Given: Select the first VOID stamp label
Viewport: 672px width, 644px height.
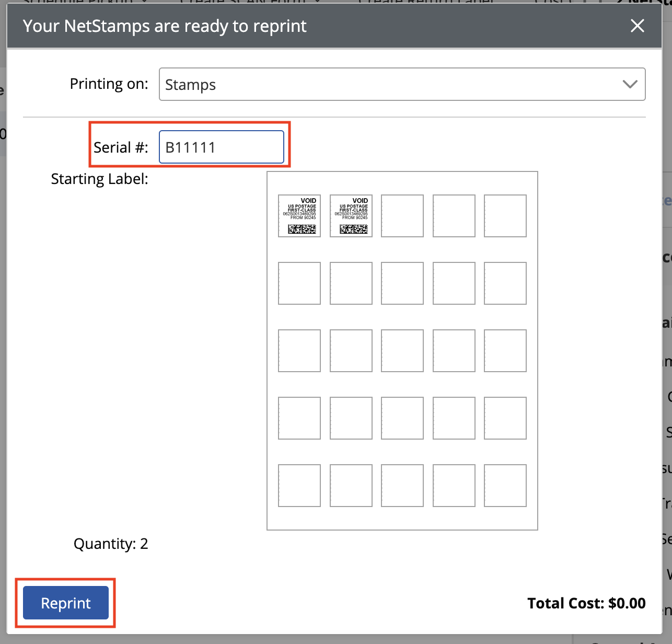Looking at the screenshot, I should (299, 216).
